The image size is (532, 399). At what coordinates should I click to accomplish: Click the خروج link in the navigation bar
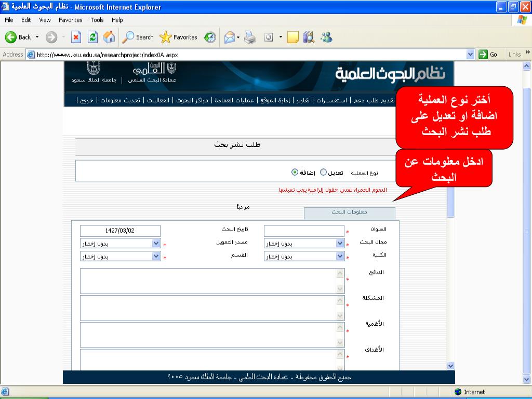[87, 100]
